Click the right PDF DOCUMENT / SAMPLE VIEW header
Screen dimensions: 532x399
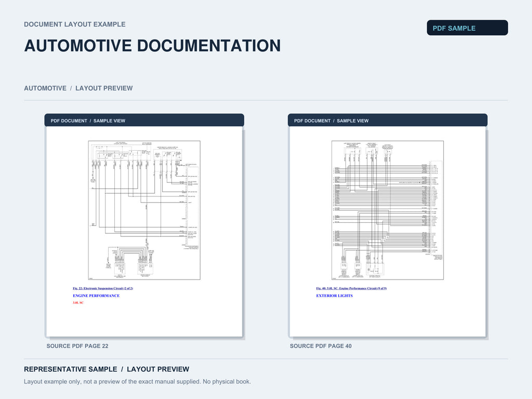[x=388, y=121]
